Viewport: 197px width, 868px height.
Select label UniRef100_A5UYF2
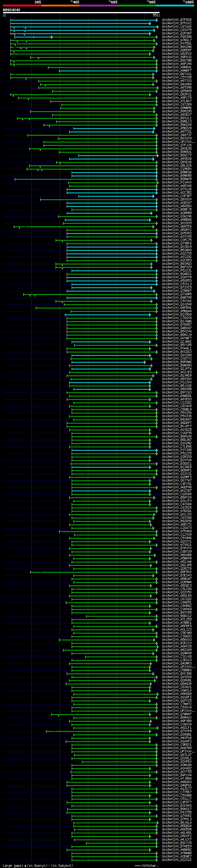coord(177,836)
